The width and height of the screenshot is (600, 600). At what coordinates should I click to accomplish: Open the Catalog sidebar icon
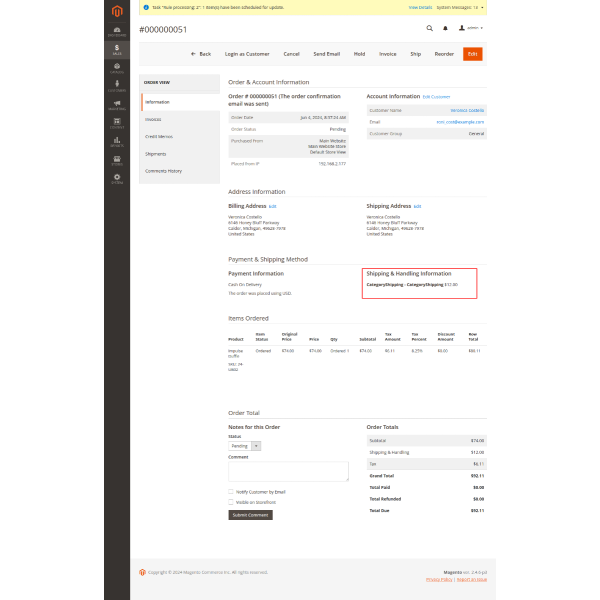click(x=117, y=68)
